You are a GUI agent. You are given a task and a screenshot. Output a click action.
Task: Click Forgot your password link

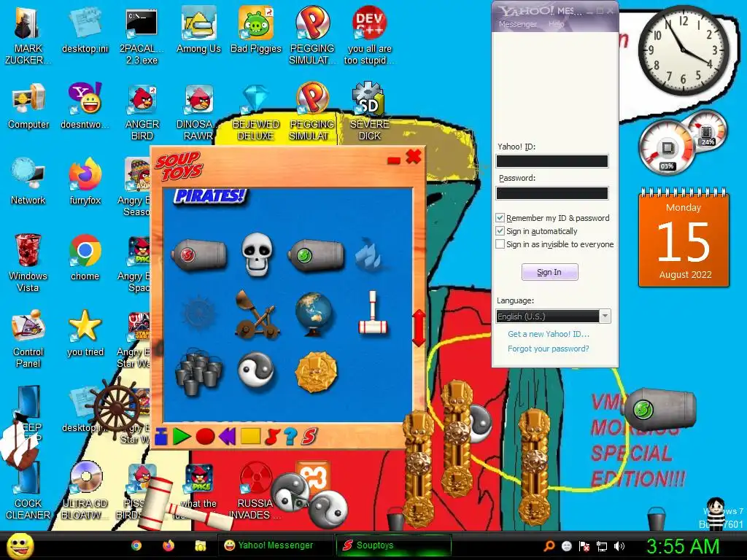coord(549,349)
